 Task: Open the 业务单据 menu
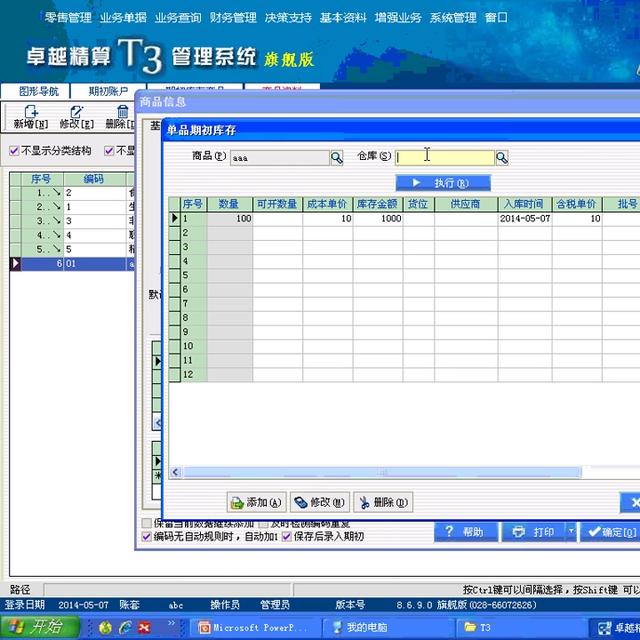point(123,18)
